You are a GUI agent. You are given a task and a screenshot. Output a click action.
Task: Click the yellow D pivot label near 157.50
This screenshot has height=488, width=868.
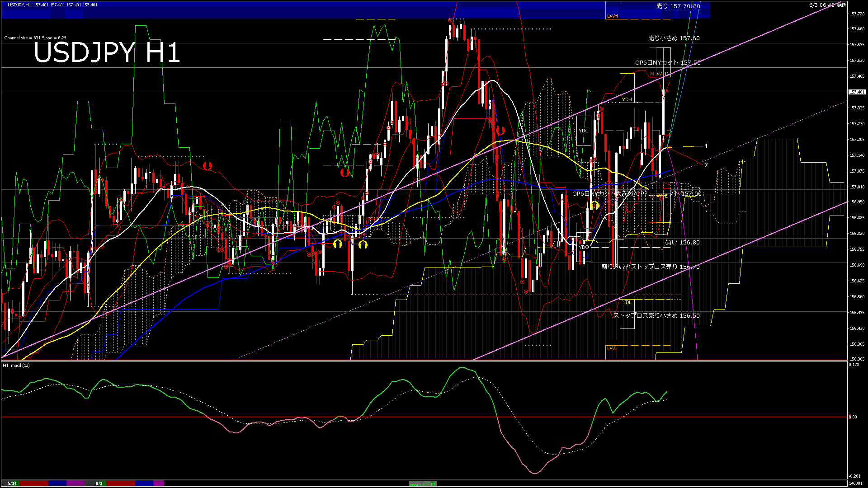click(666, 74)
